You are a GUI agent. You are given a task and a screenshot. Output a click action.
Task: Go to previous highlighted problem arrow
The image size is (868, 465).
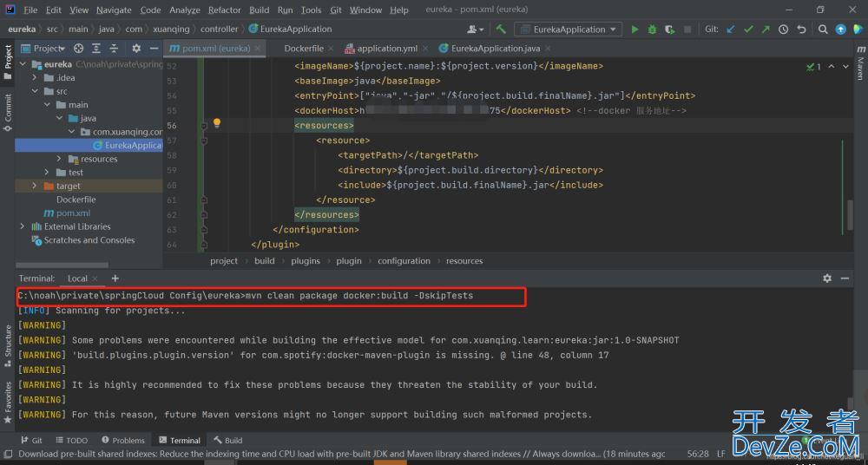pos(832,67)
